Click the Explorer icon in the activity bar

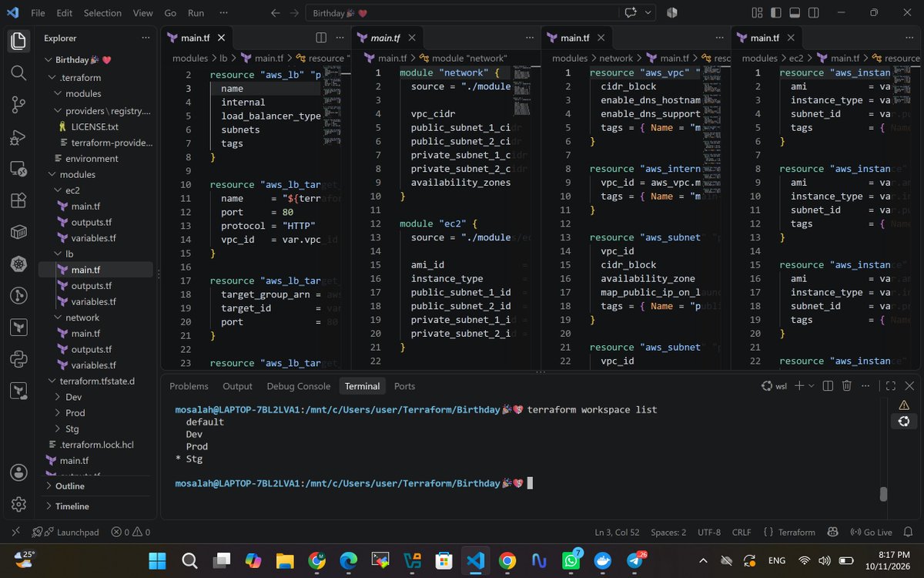[18, 41]
